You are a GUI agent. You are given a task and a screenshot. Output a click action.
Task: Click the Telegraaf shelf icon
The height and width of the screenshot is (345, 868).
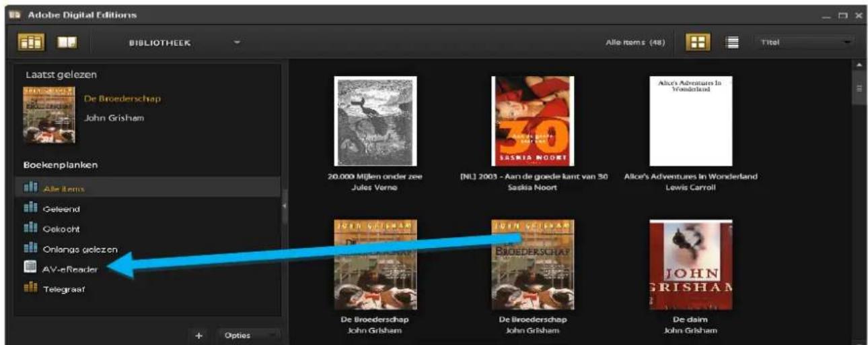click(30, 289)
